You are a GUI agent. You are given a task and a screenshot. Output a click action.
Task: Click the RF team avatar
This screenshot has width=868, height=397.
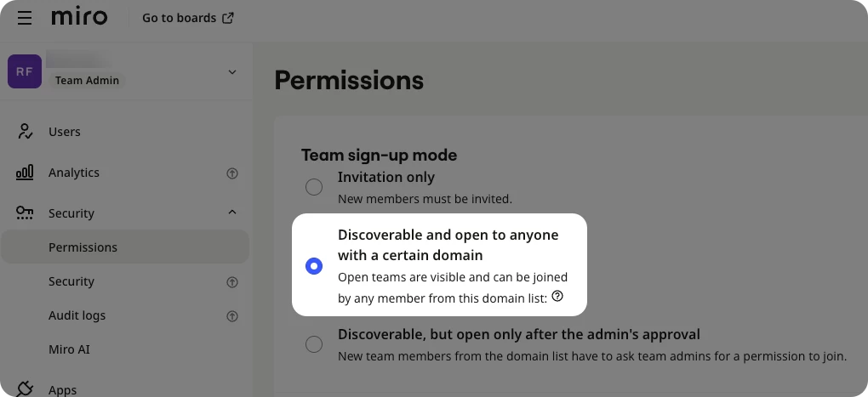pyautogui.click(x=25, y=71)
